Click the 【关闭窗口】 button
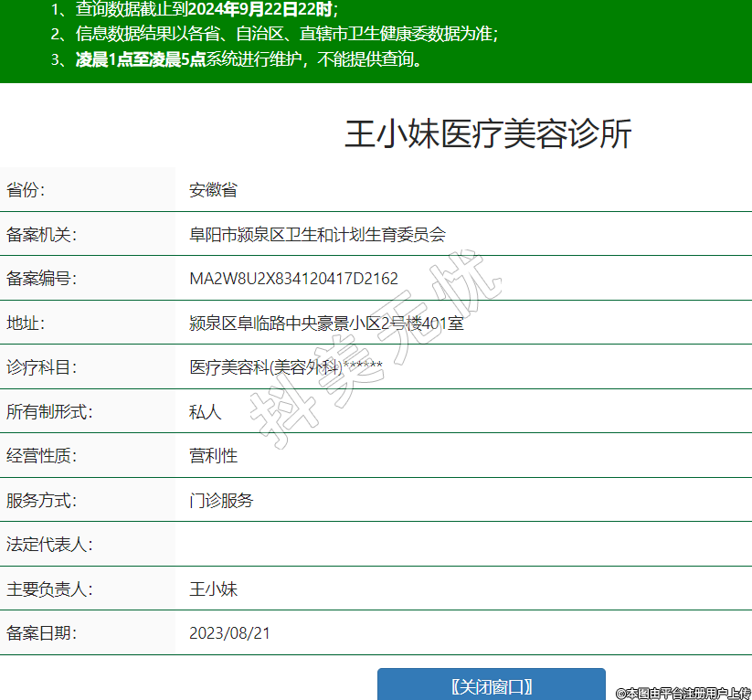This screenshot has height=700, width=752. [492, 686]
